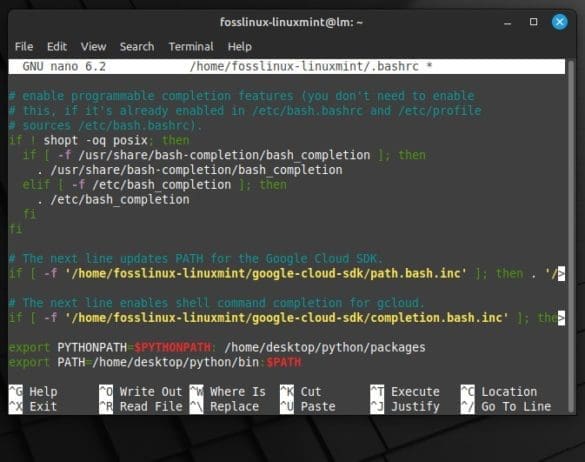Viewport: 585px width, 462px height.
Task: Click the red $PATH variable text
Action: (x=284, y=362)
